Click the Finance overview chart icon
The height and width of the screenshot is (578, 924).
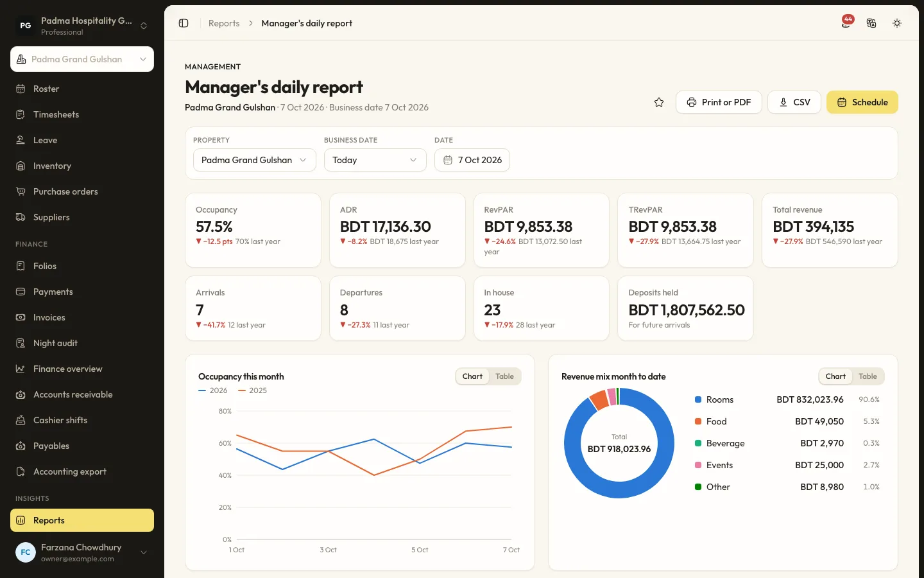click(21, 369)
